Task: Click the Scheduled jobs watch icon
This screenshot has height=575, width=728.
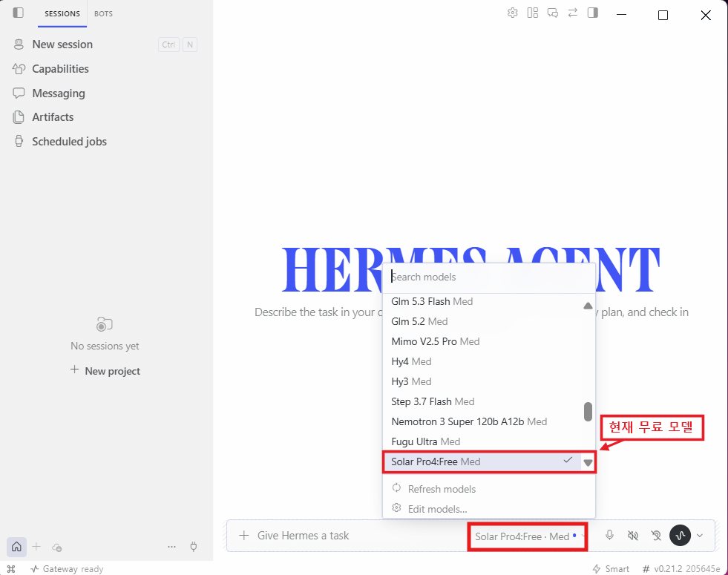Action: 19,141
